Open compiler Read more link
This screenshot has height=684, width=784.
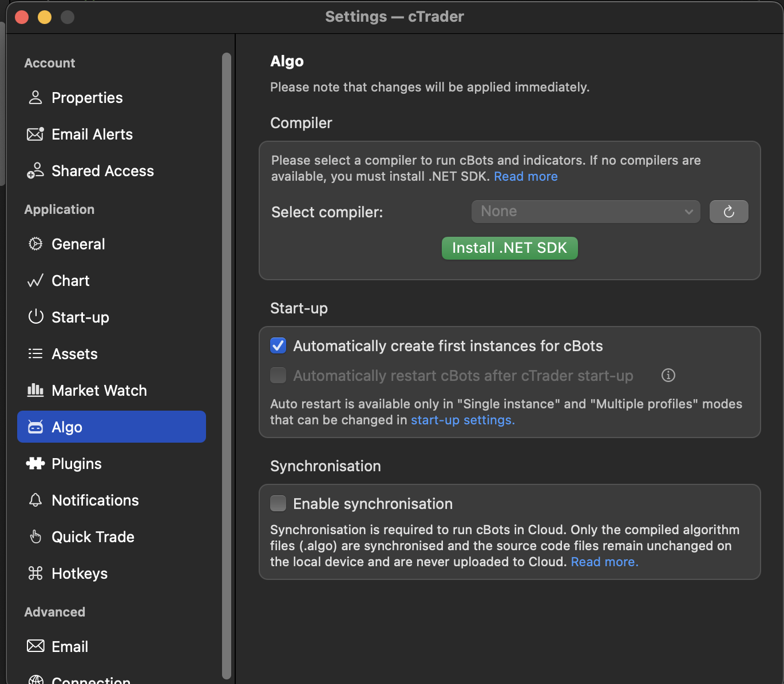(x=525, y=177)
